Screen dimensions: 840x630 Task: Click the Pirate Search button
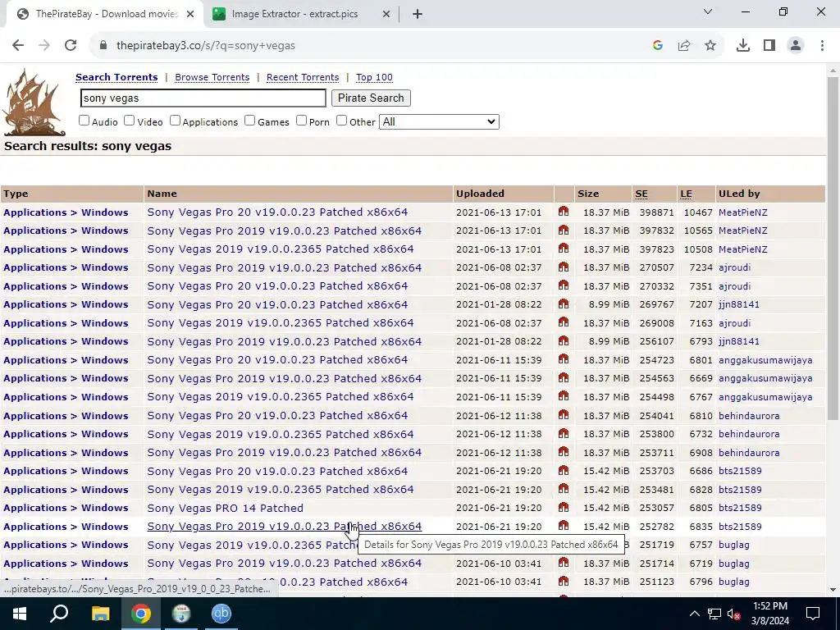click(371, 98)
